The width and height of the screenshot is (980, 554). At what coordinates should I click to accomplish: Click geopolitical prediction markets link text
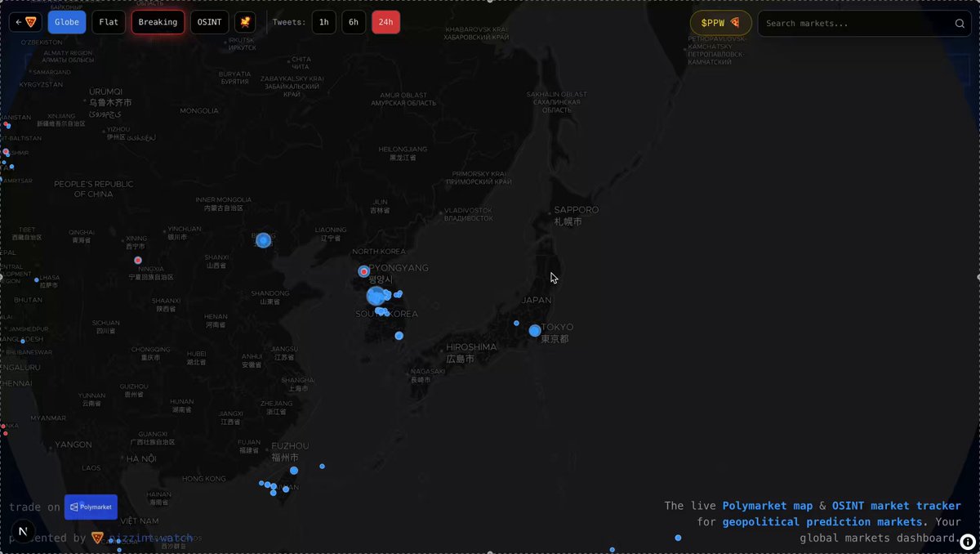pos(823,521)
